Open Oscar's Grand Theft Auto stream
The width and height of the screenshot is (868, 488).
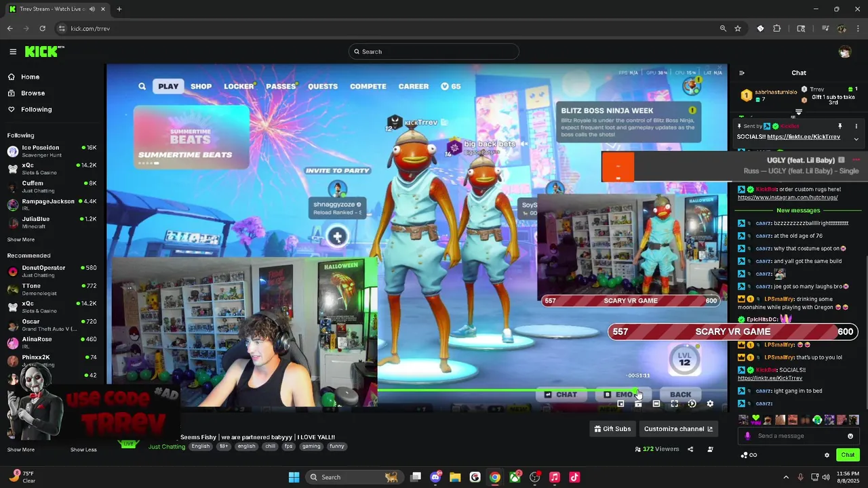[52, 325]
